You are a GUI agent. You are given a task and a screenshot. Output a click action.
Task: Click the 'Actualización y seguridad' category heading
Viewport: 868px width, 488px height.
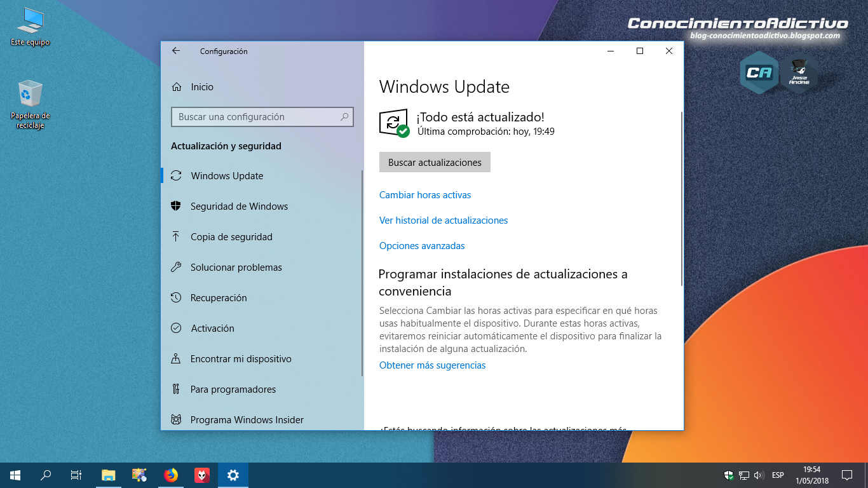[226, 146]
